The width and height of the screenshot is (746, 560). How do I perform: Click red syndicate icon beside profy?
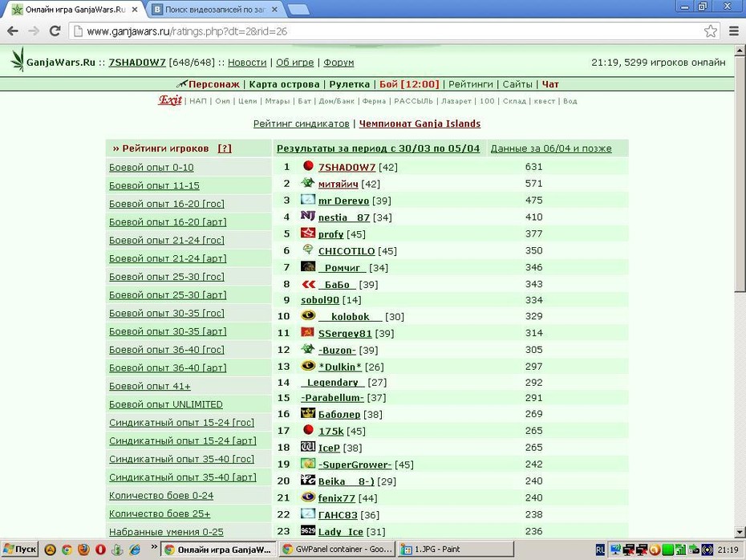pos(308,233)
